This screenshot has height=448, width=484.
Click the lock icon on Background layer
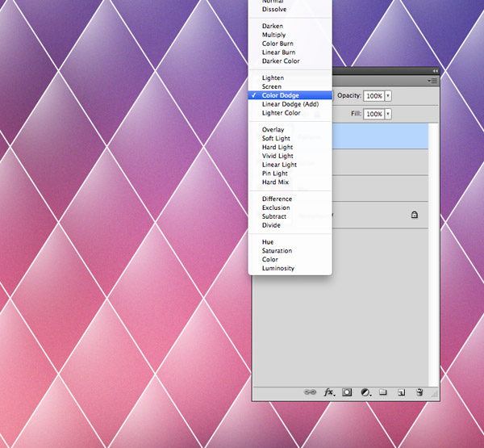[414, 216]
